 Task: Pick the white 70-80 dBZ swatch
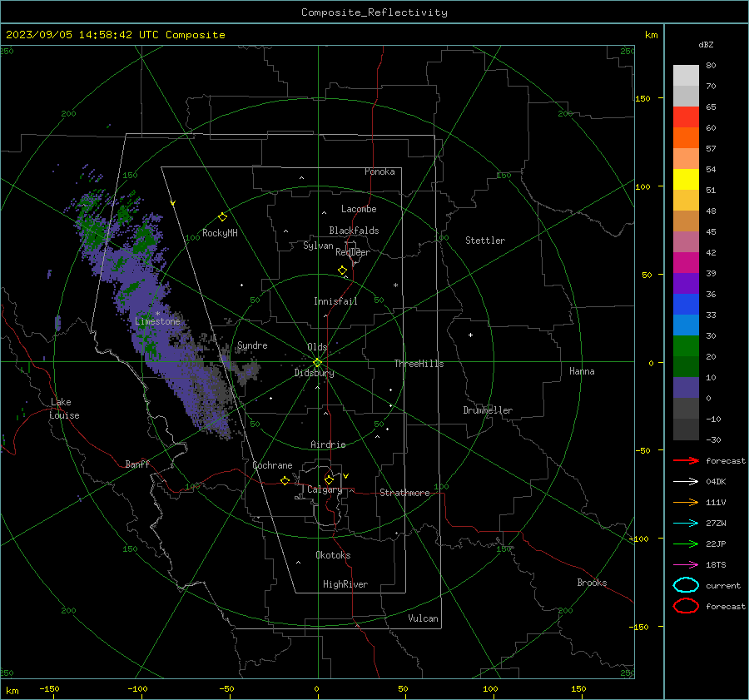(x=686, y=76)
